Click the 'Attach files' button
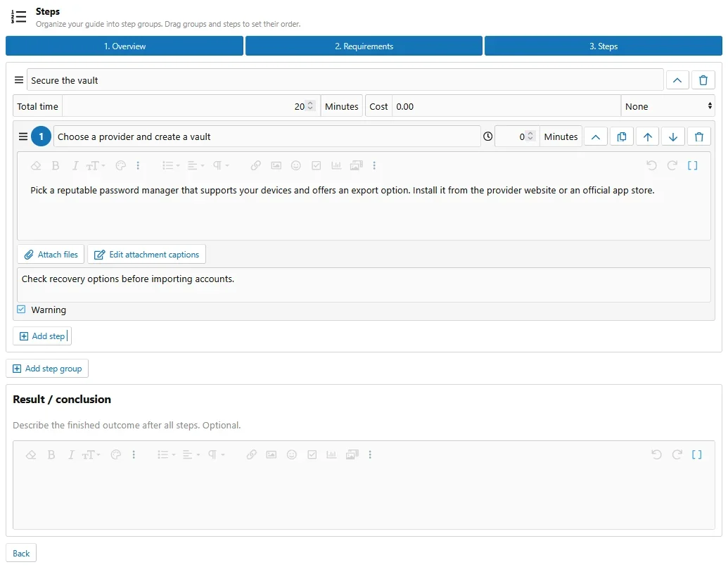 coord(51,255)
